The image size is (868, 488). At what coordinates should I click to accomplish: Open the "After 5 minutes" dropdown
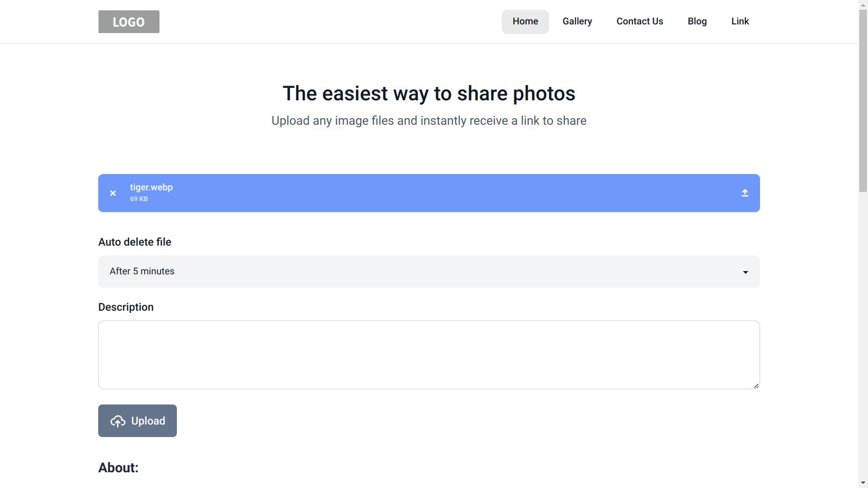(429, 272)
